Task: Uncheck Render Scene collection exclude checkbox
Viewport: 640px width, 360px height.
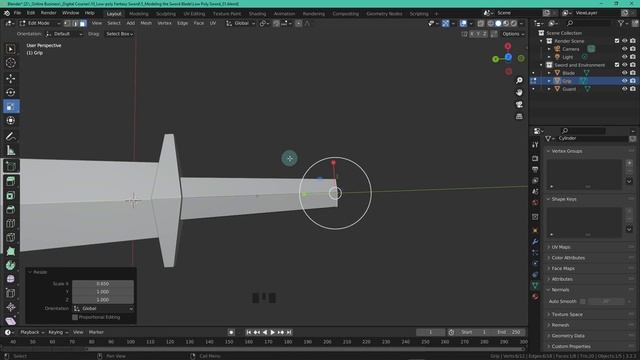Action: click(617, 41)
